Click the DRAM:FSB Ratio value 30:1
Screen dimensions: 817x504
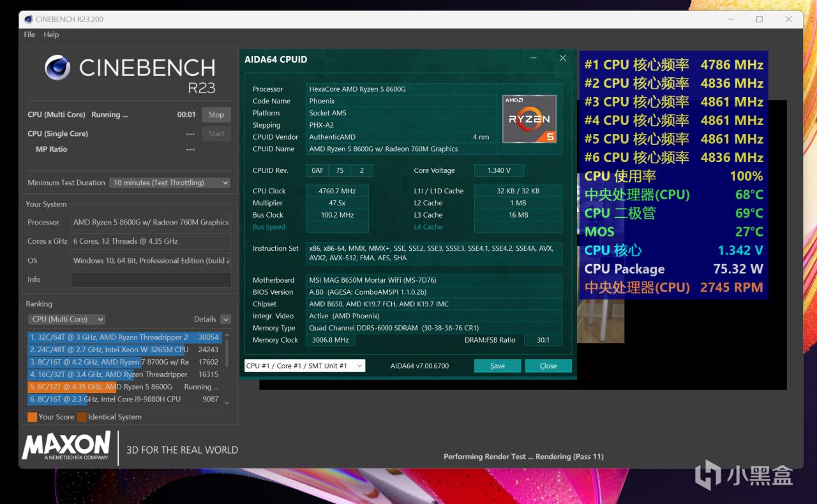pyautogui.click(x=543, y=340)
